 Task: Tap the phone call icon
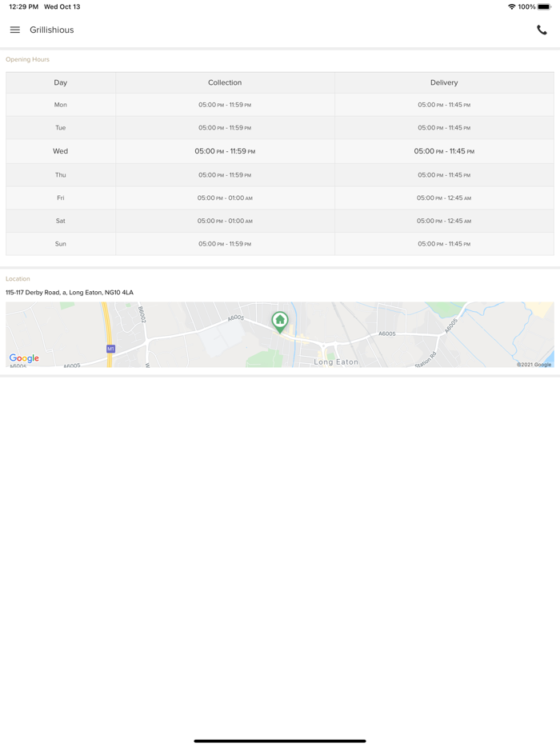click(542, 30)
